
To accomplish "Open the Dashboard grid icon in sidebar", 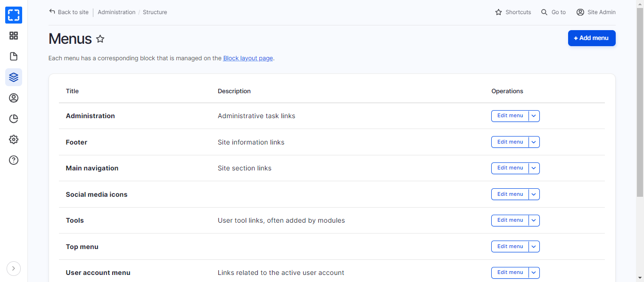I will click(x=14, y=36).
